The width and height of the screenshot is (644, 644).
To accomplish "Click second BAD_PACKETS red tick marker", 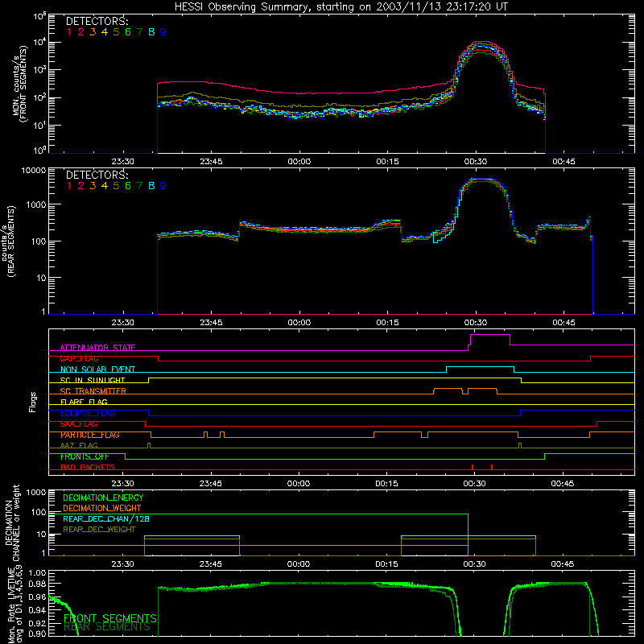I will point(492,467).
